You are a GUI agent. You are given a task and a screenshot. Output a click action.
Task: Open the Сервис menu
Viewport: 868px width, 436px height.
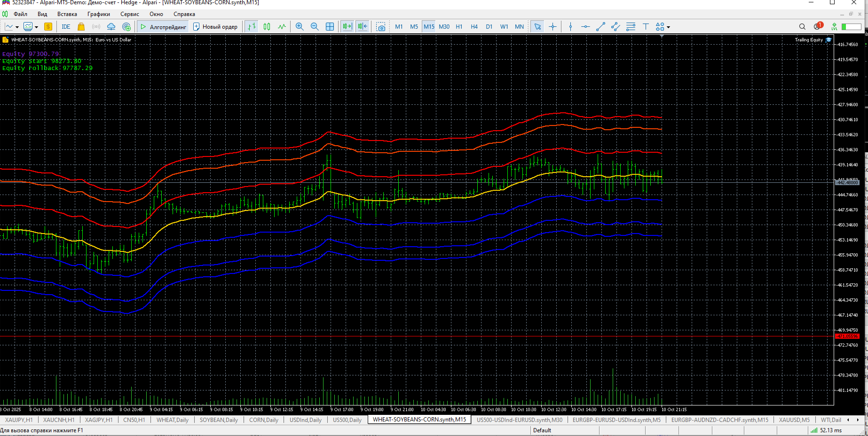pos(130,14)
